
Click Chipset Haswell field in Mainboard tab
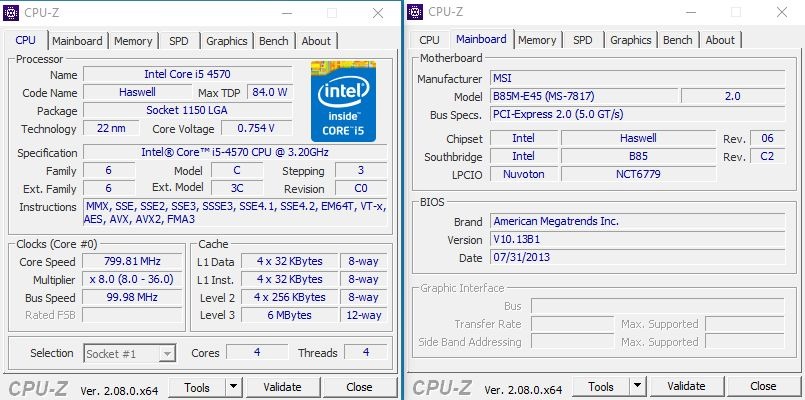[x=638, y=138]
